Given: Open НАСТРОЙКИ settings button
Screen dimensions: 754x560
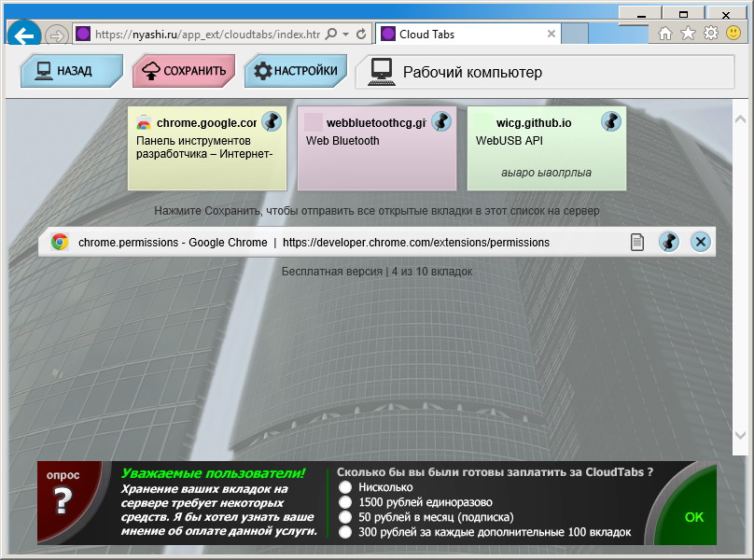Looking at the screenshot, I should click(x=296, y=71).
